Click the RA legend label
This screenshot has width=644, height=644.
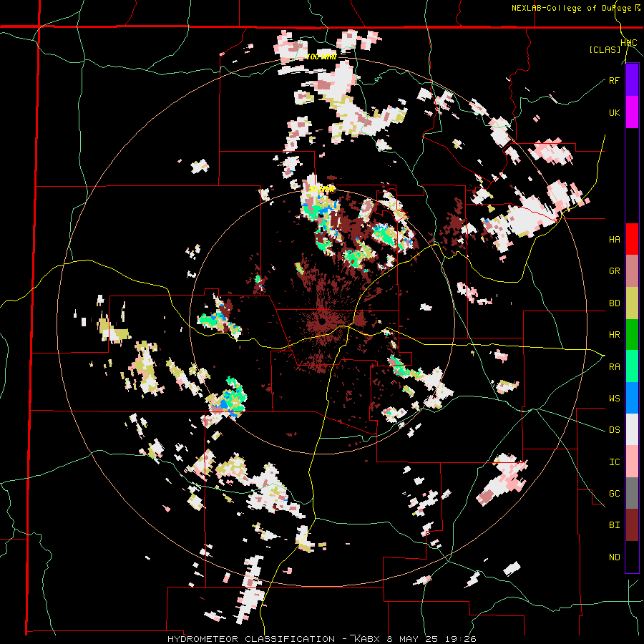[x=614, y=367]
